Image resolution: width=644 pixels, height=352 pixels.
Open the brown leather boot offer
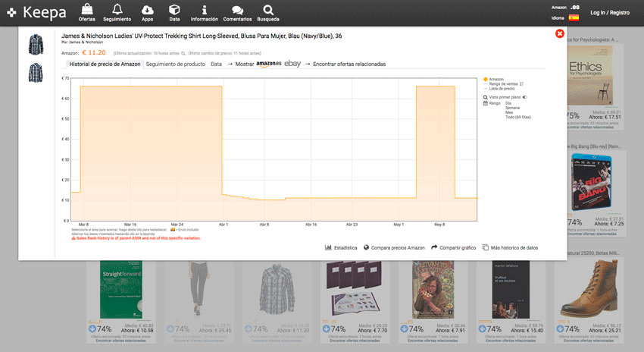589,290
